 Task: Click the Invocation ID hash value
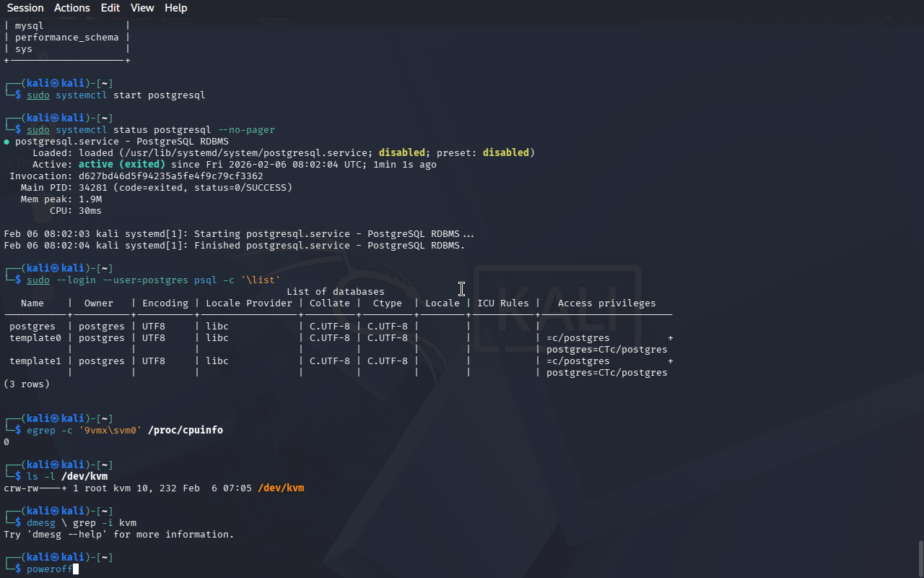170,176
